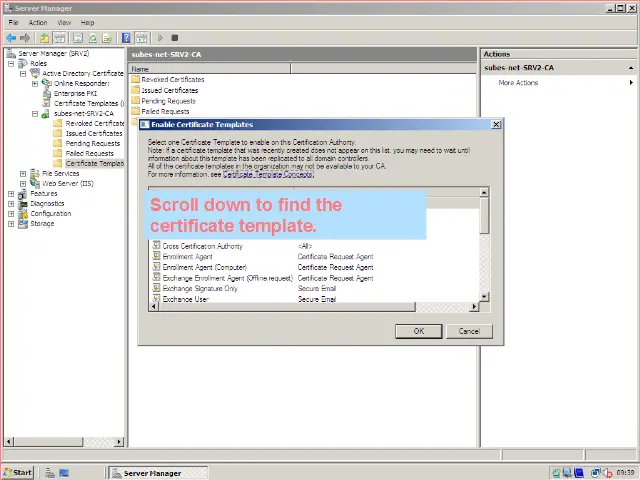
Task: Click the Refresh toolbar icon
Action: pyautogui.click(x=93, y=38)
